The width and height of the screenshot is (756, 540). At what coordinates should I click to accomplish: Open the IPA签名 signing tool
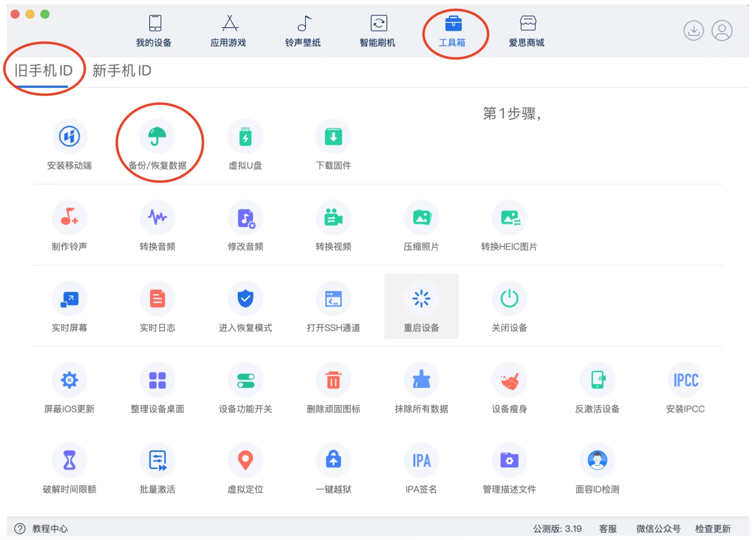421,468
